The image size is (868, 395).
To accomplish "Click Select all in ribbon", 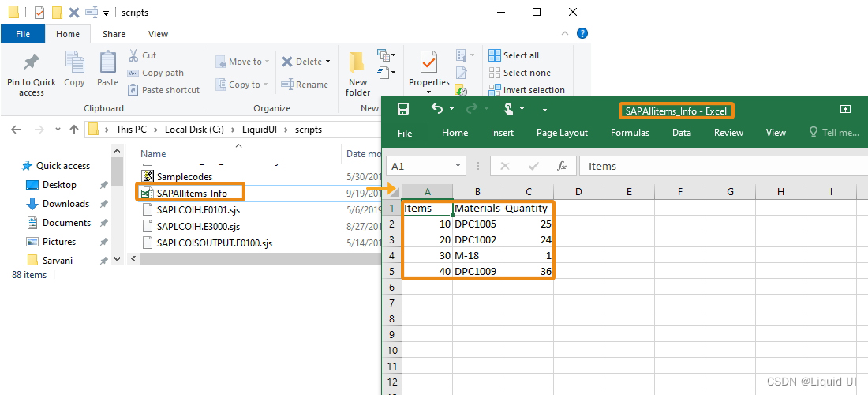I will point(514,55).
